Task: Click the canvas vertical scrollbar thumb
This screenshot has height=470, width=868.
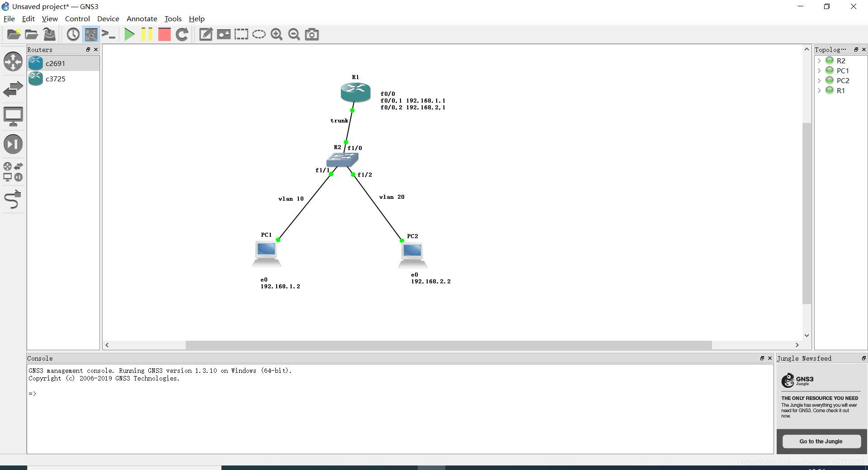Action: tap(807, 213)
